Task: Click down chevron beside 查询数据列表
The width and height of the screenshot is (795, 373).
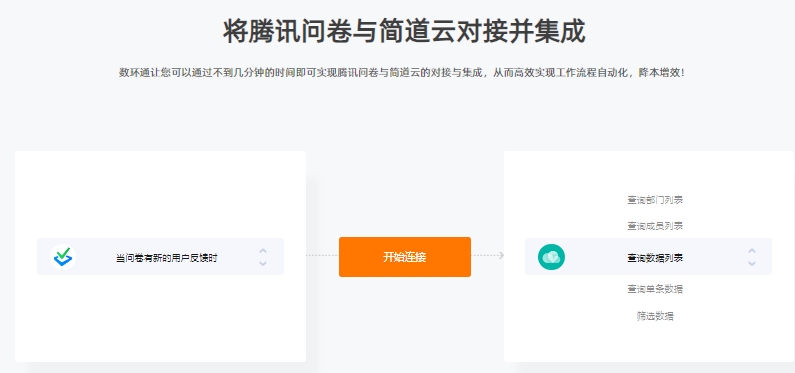Action: tap(752, 263)
